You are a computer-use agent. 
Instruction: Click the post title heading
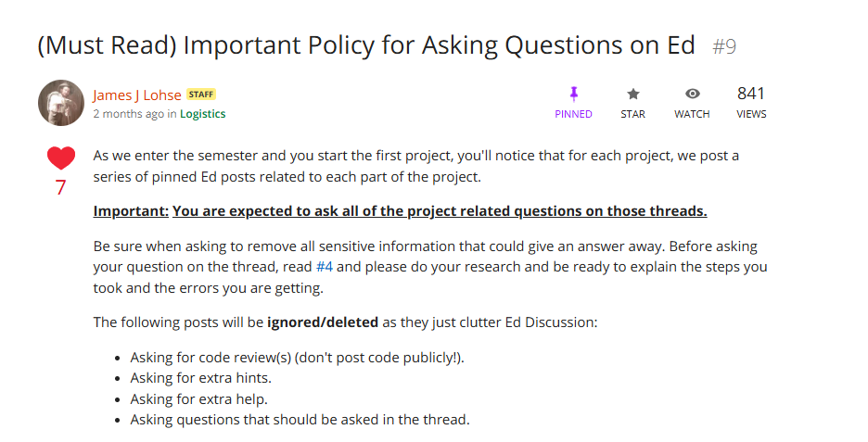click(x=366, y=45)
